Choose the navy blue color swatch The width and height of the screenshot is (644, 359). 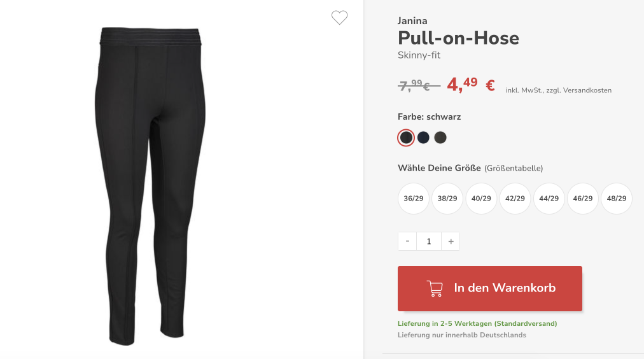tap(423, 137)
